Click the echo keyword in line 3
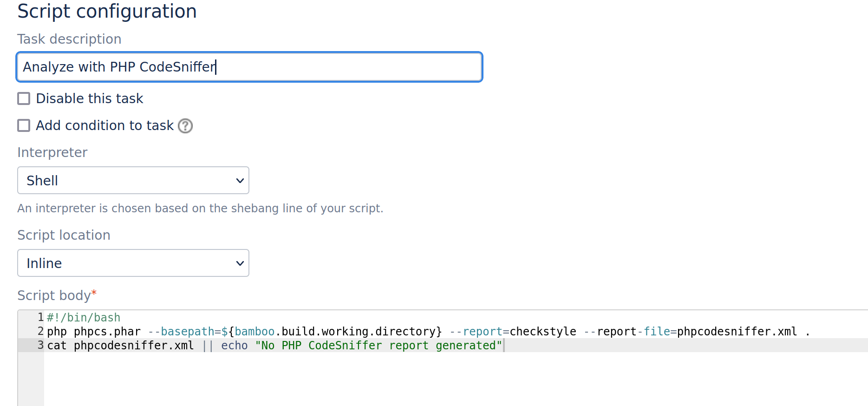 coord(235,346)
